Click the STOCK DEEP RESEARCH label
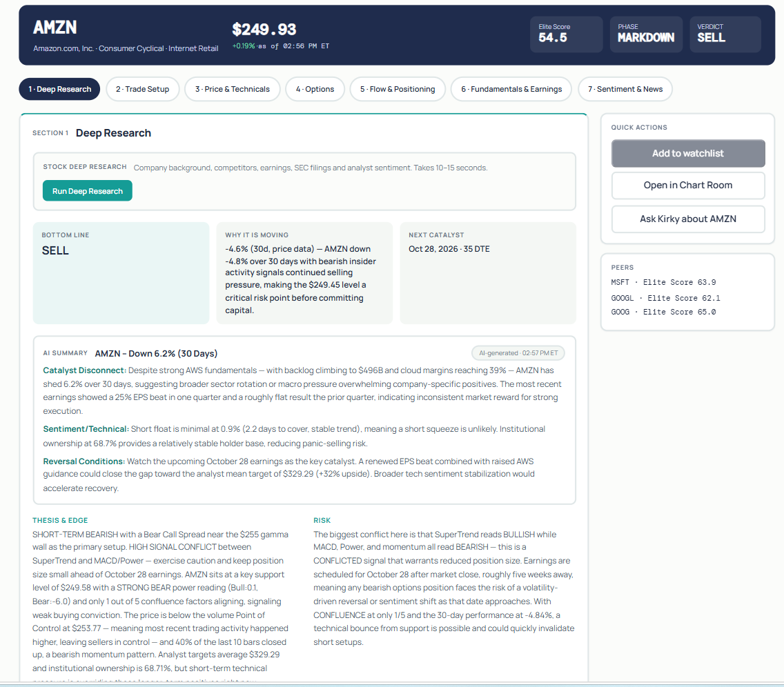The height and width of the screenshot is (687, 784). tap(85, 167)
